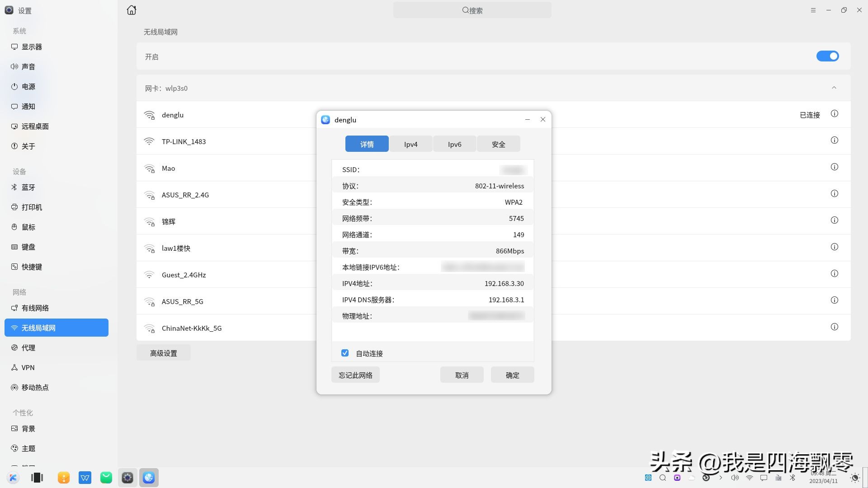Screen dimensions: 868x488
Task: Click the 搜索 search field at top
Action: point(472,10)
